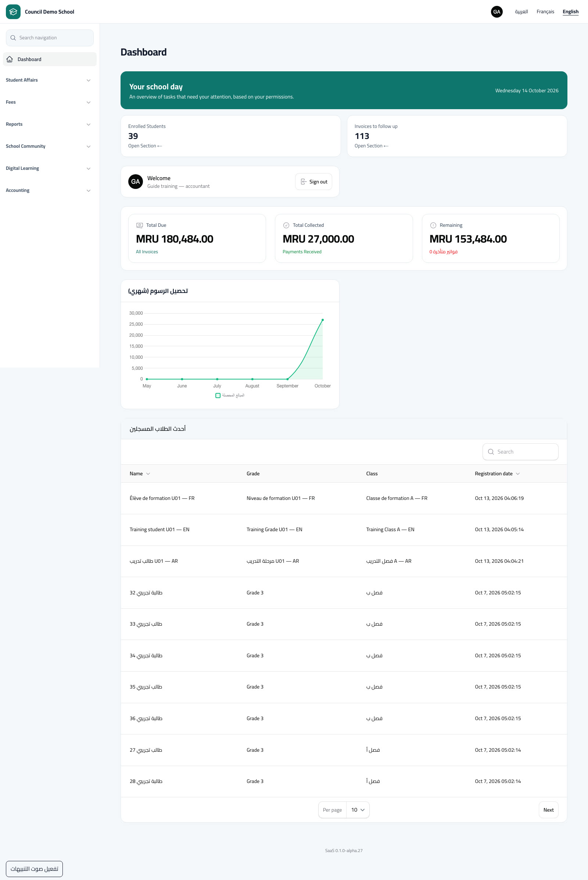The image size is (588, 880).
Task: Go to the Next table page
Action: [548, 810]
